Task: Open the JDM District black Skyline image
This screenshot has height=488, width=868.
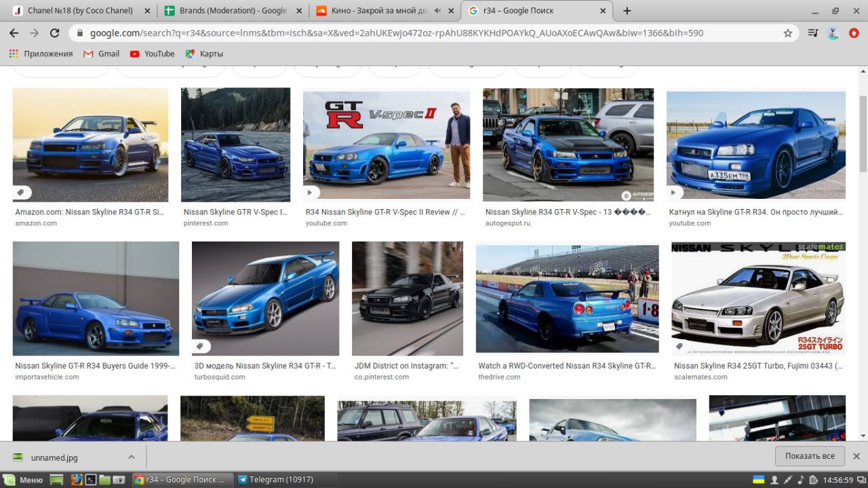Action: point(408,299)
